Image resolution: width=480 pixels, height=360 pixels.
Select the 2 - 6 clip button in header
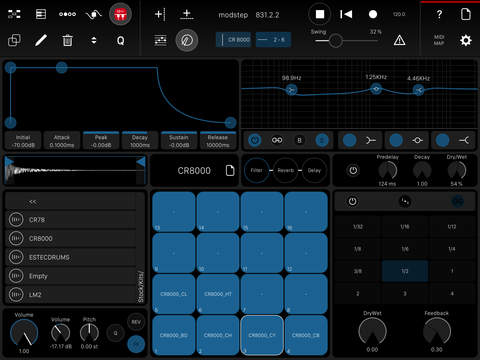click(x=273, y=40)
